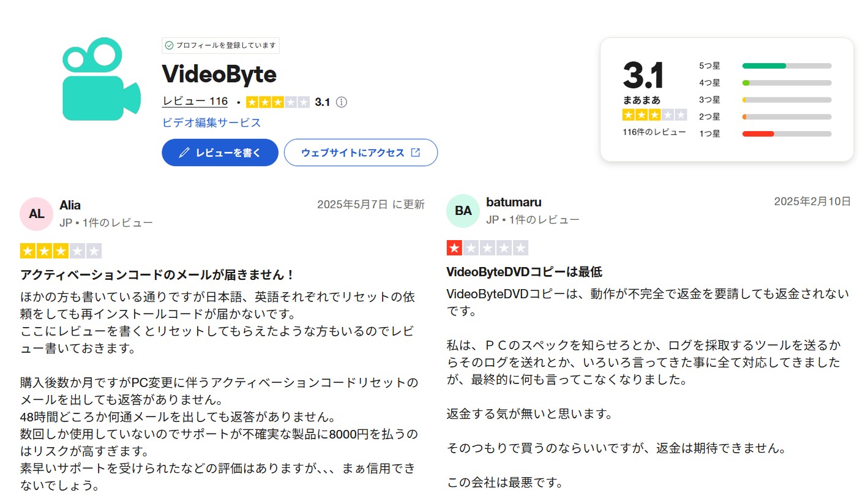
Task: Select the 4つ星 rating row
Action: coord(765,83)
